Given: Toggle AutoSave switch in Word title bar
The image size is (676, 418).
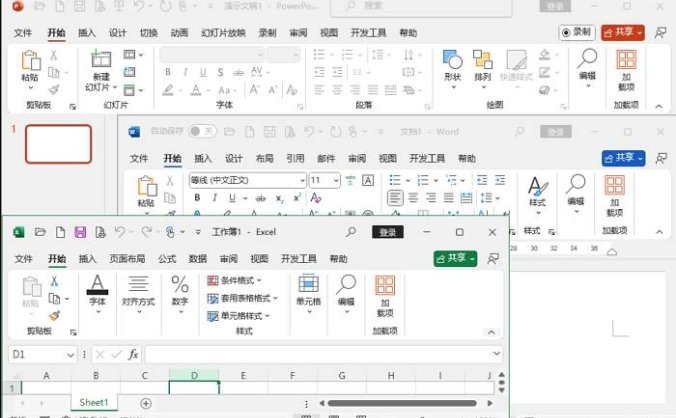Looking at the screenshot, I should point(202,131).
